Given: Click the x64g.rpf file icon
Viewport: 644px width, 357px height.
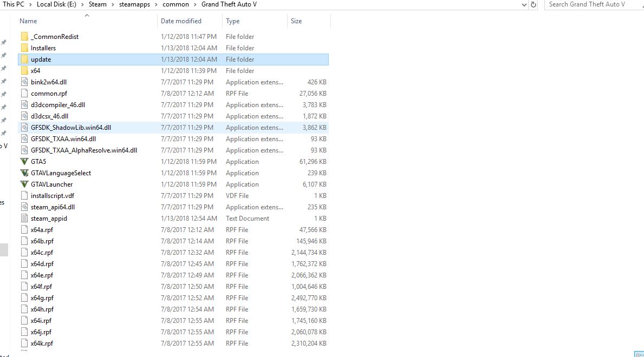Looking at the screenshot, I should tap(24, 298).
